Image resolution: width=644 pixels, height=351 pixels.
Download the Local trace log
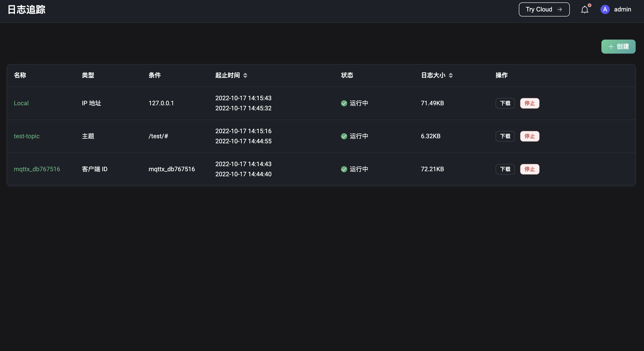pyautogui.click(x=505, y=103)
